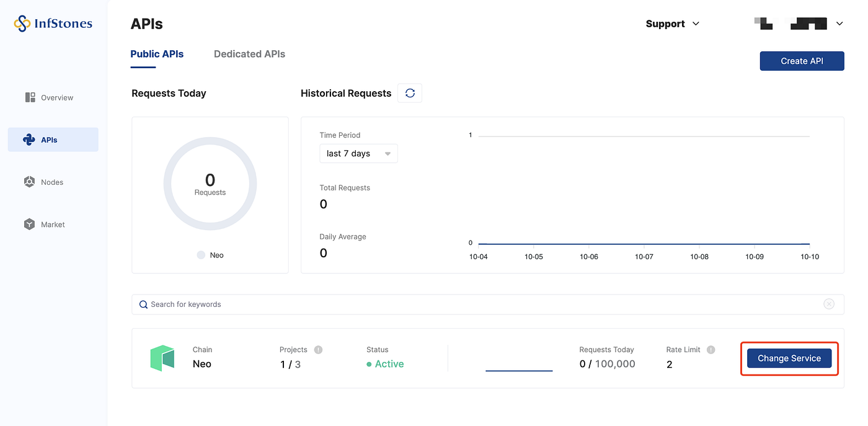Click the InfStones logo
This screenshot has width=868, height=426.
click(x=53, y=24)
